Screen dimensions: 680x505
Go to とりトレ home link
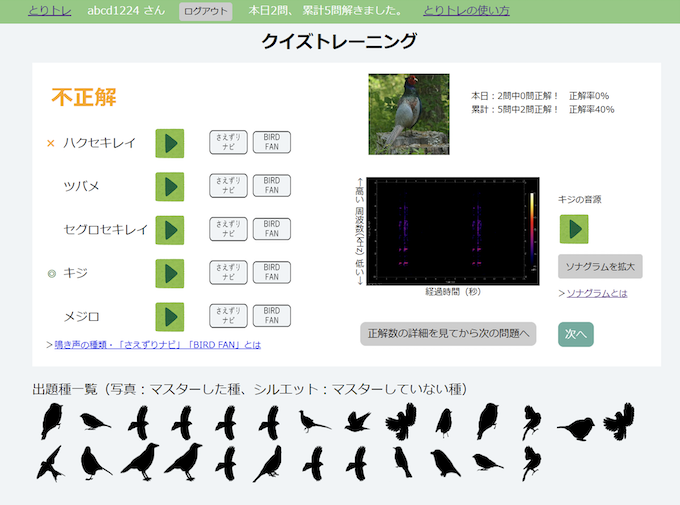(49, 10)
